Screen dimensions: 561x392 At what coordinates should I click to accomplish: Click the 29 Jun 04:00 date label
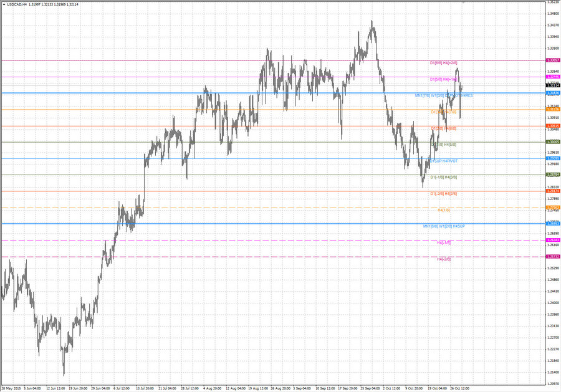(x=100, y=388)
